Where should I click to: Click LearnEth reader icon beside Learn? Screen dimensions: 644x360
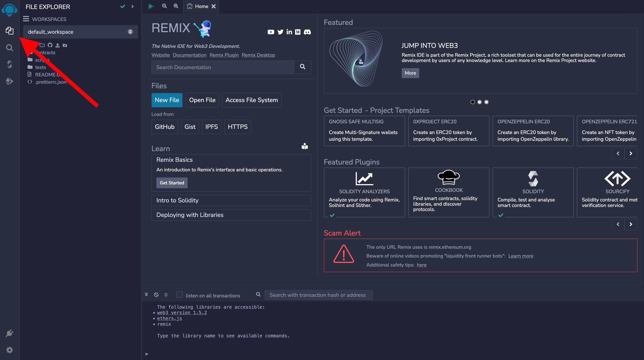(x=305, y=146)
